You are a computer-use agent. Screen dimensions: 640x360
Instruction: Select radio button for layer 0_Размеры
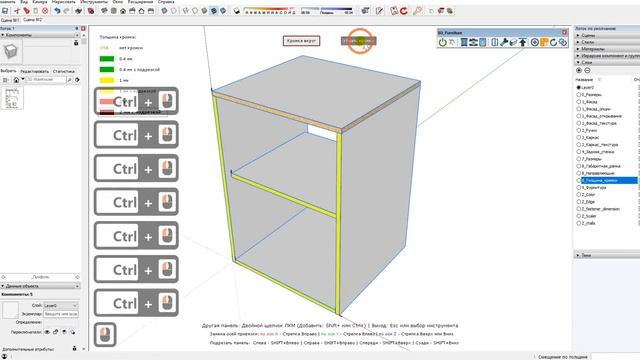(578, 94)
